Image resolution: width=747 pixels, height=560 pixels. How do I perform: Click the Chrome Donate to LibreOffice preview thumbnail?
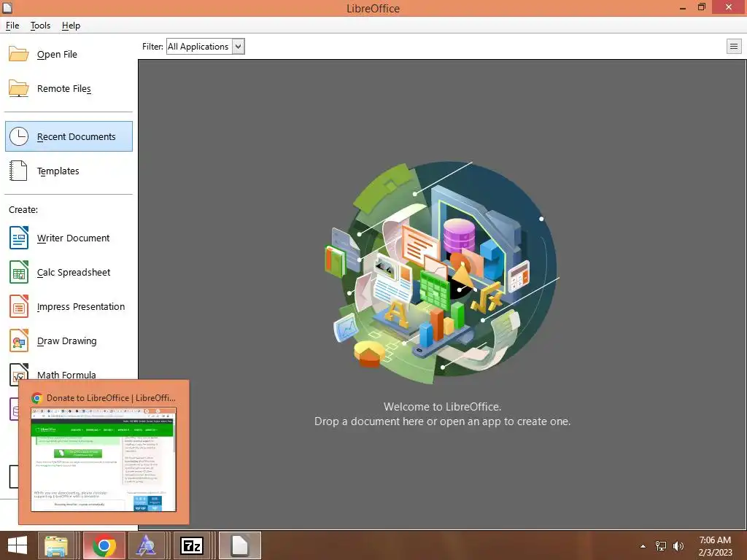pos(104,459)
